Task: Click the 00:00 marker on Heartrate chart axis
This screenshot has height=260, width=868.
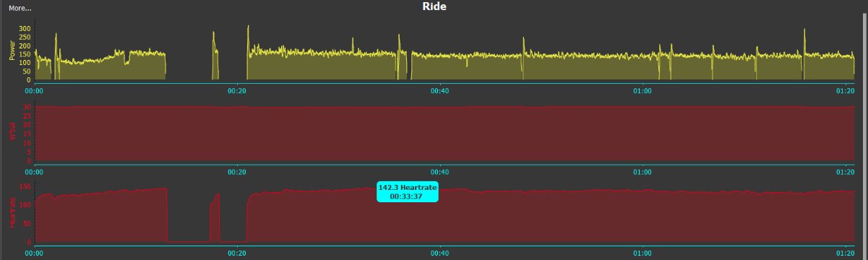Action: [34, 254]
